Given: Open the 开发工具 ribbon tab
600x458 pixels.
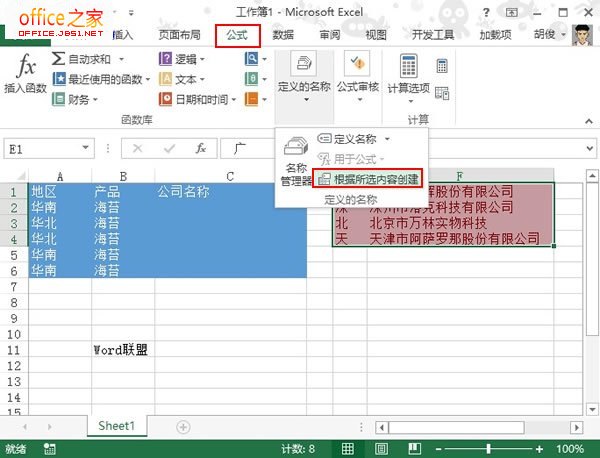Looking at the screenshot, I should pyautogui.click(x=433, y=35).
